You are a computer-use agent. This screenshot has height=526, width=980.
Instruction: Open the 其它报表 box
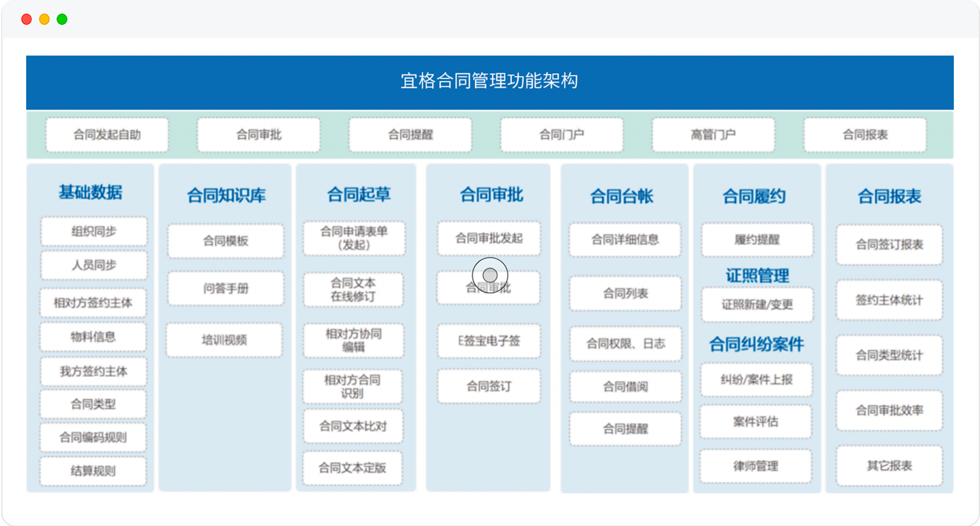(x=890, y=466)
